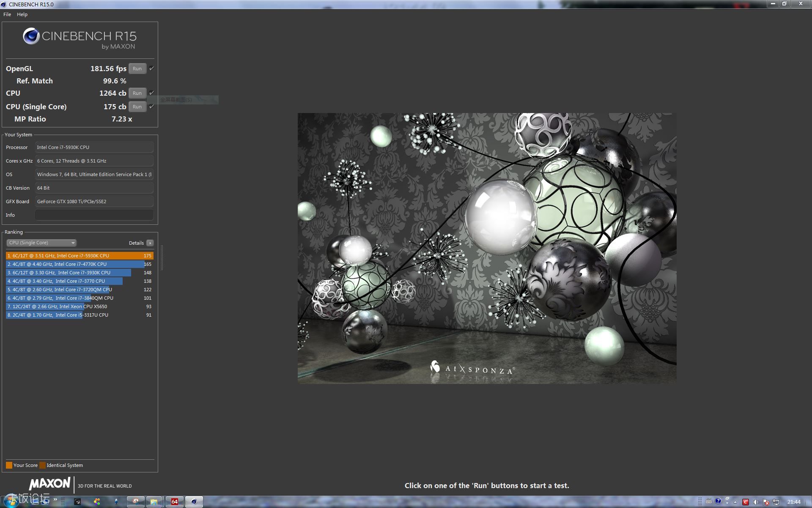Launch the blue droplet quick launch icon
The image size is (812, 508).
point(116,502)
